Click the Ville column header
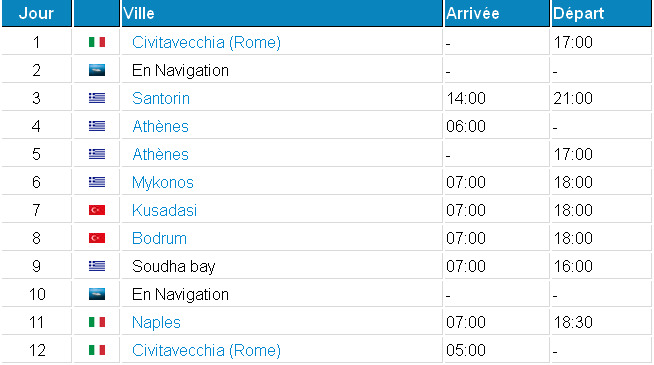 [282, 13]
